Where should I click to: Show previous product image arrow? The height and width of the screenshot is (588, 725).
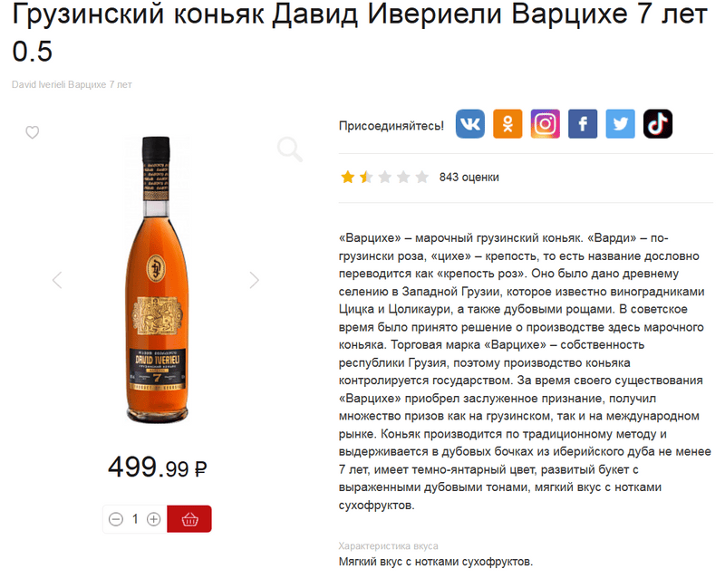(x=57, y=280)
